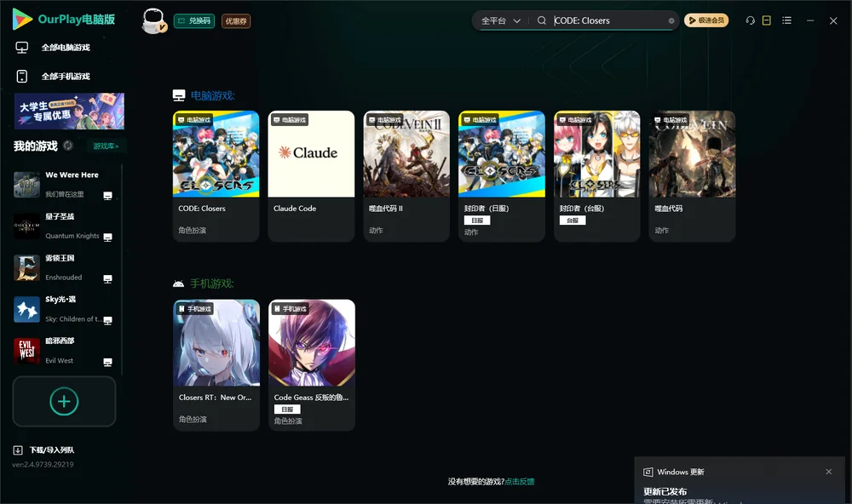Image resolution: width=852 pixels, height=504 pixels.
Task: Expand the 全平台 platform dropdown
Action: [x=500, y=20]
